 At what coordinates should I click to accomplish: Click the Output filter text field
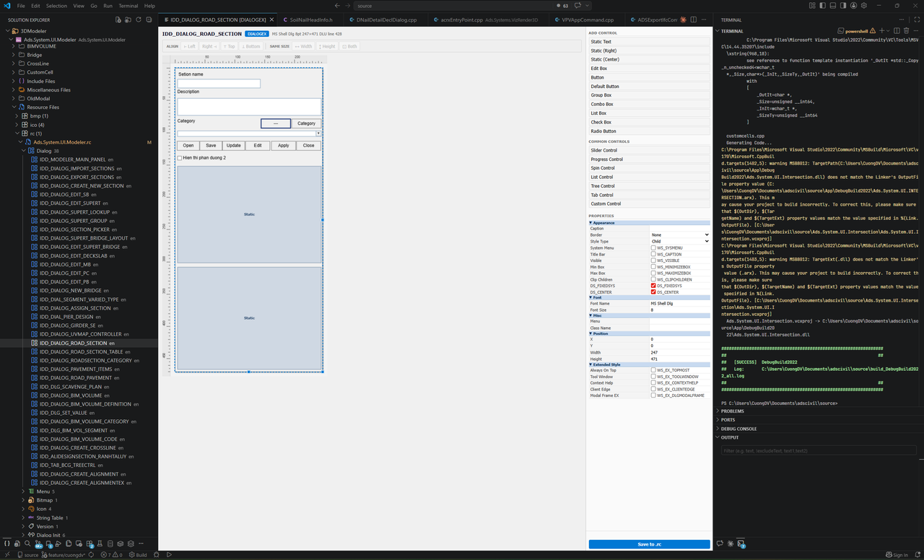819,450
